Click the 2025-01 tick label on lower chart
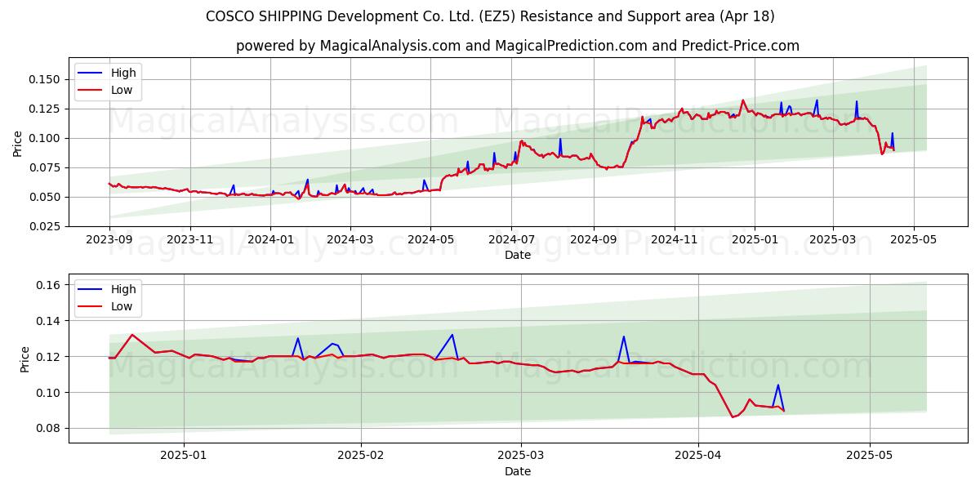The image size is (980, 490). click(184, 457)
